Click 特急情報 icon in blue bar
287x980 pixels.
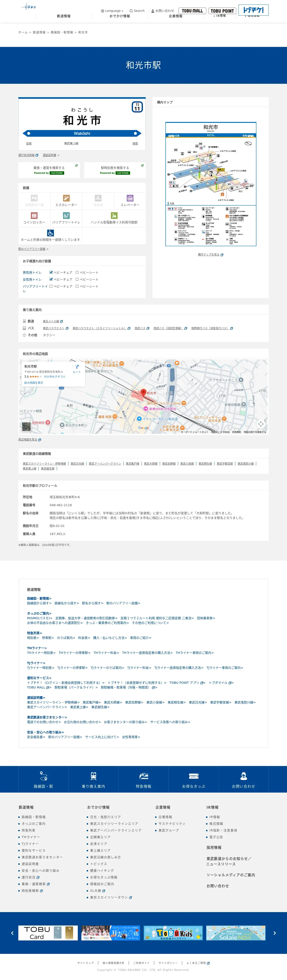coord(143,776)
